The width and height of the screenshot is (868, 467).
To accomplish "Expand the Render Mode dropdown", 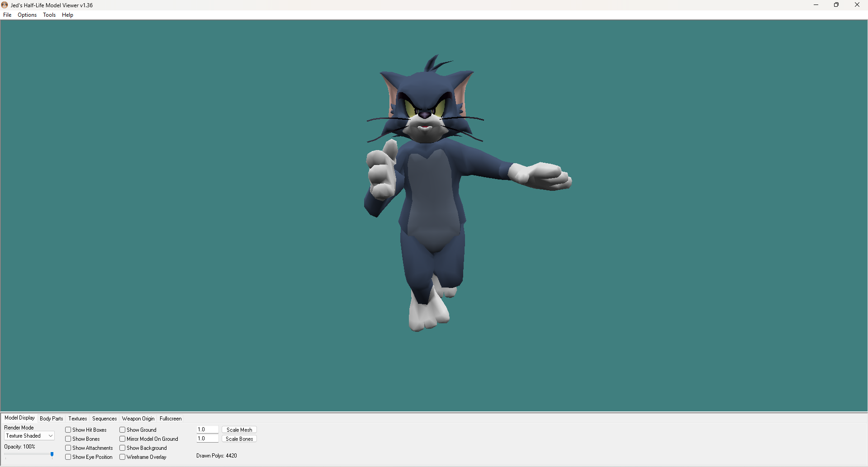I will [x=29, y=436].
